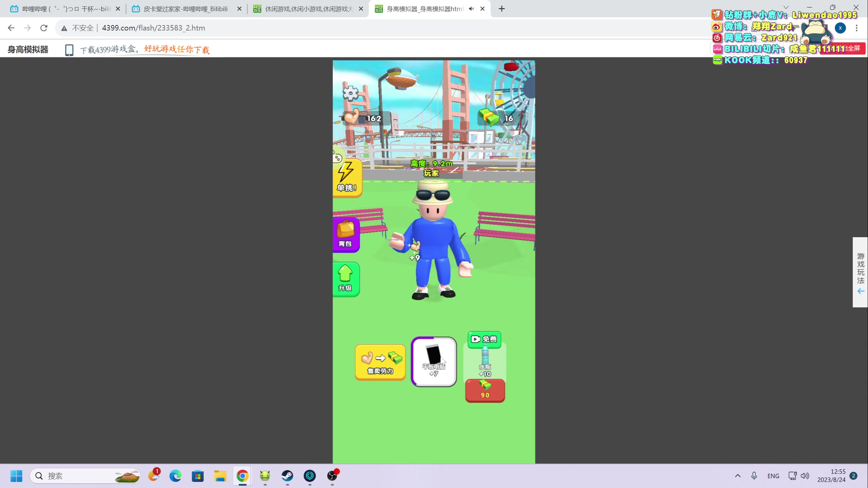Click the 售卖劳力 sell strength button

tap(380, 362)
